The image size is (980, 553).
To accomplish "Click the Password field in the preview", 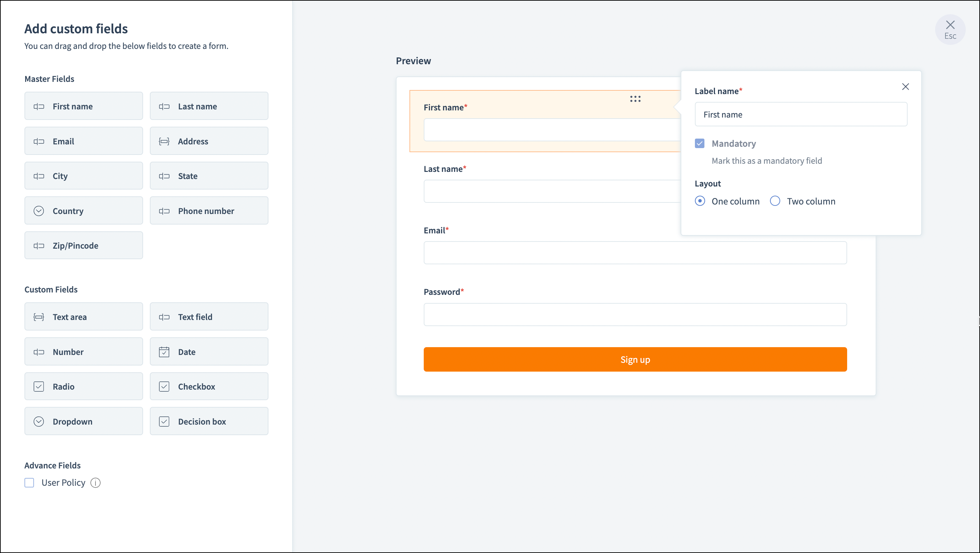I will (635, 315).
